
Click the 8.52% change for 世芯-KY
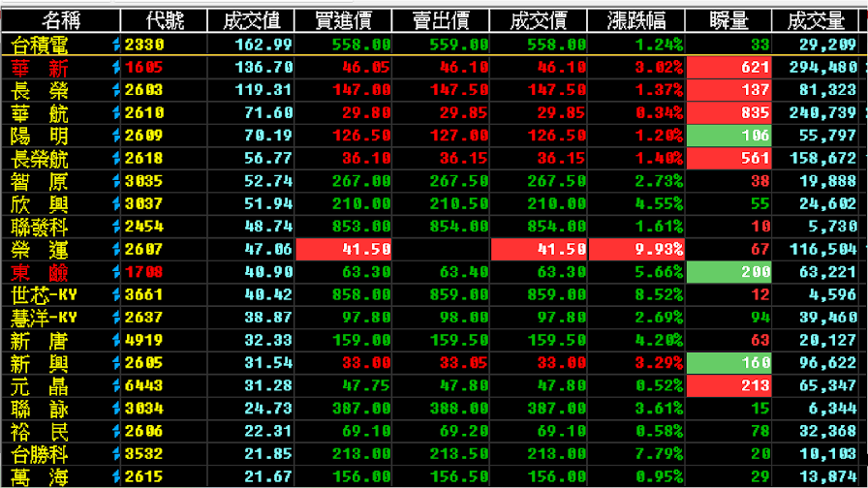[659, 294]
